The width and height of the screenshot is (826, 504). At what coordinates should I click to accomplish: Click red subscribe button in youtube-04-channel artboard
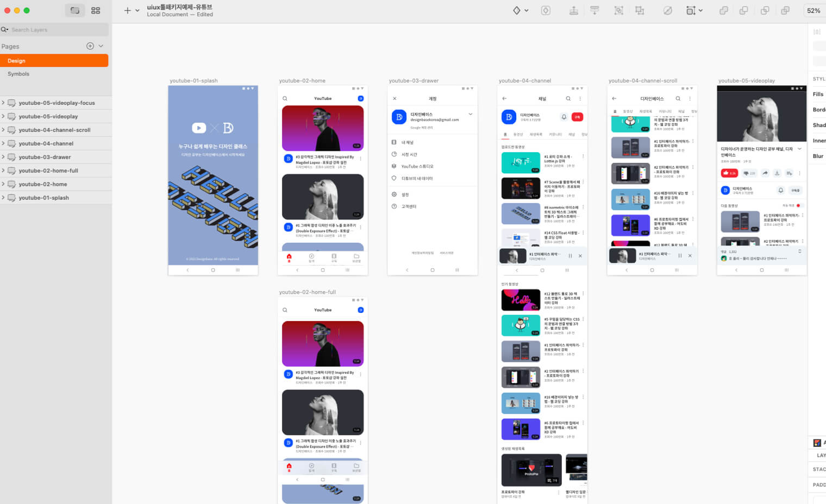point(578,117)
